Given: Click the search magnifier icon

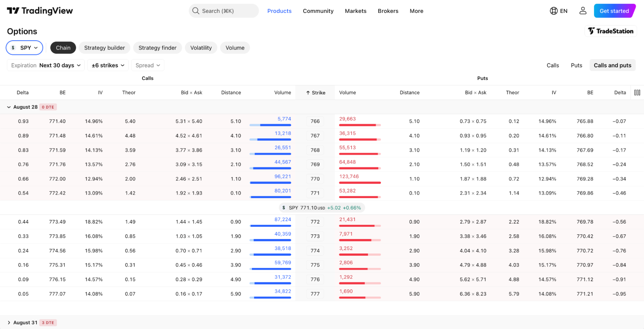Looking at the screenshot, I should (196, 11).
